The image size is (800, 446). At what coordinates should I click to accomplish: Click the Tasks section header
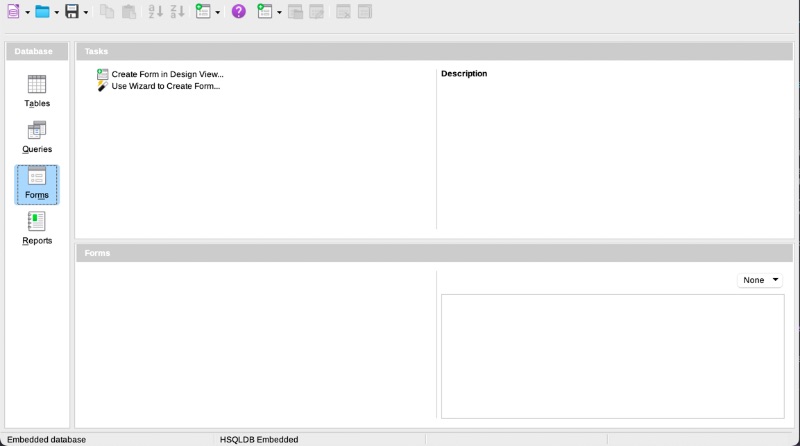pyautogui.click(x=434, y=52)
